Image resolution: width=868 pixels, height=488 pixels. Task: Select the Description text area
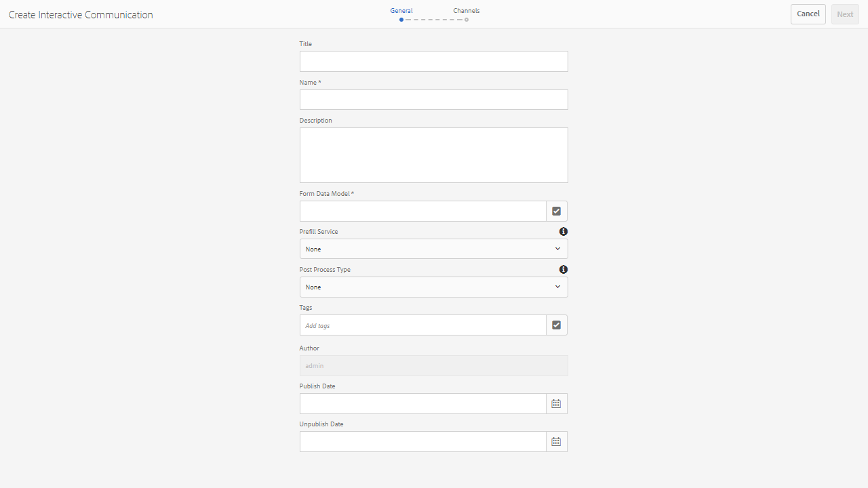click(x=433, y=155)
